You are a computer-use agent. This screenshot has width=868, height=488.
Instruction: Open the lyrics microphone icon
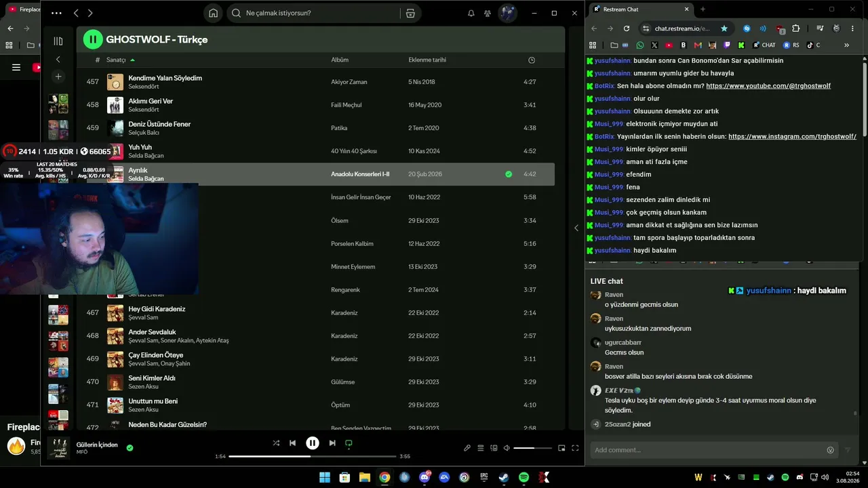[x=467, y=448]
